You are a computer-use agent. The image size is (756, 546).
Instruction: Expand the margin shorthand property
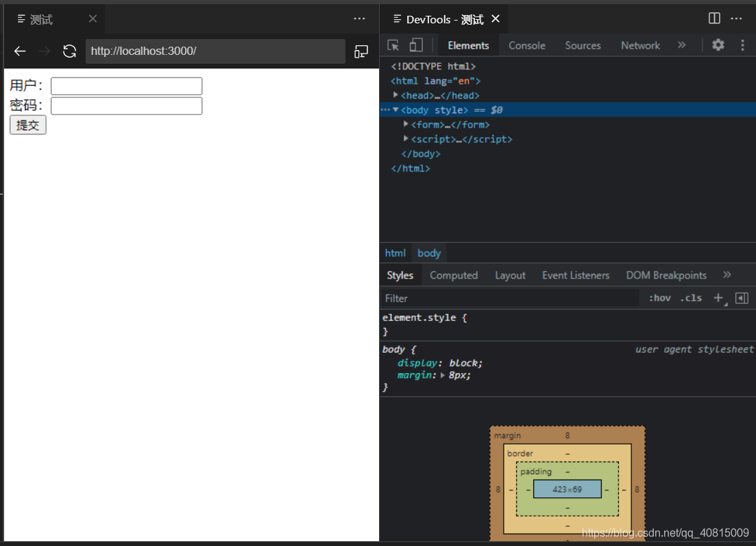443,375
